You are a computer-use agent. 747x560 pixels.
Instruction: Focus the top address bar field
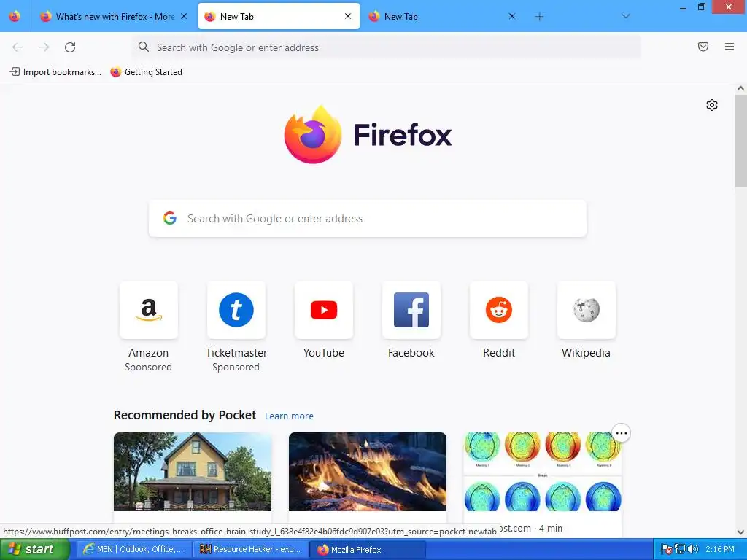point(387,47)
